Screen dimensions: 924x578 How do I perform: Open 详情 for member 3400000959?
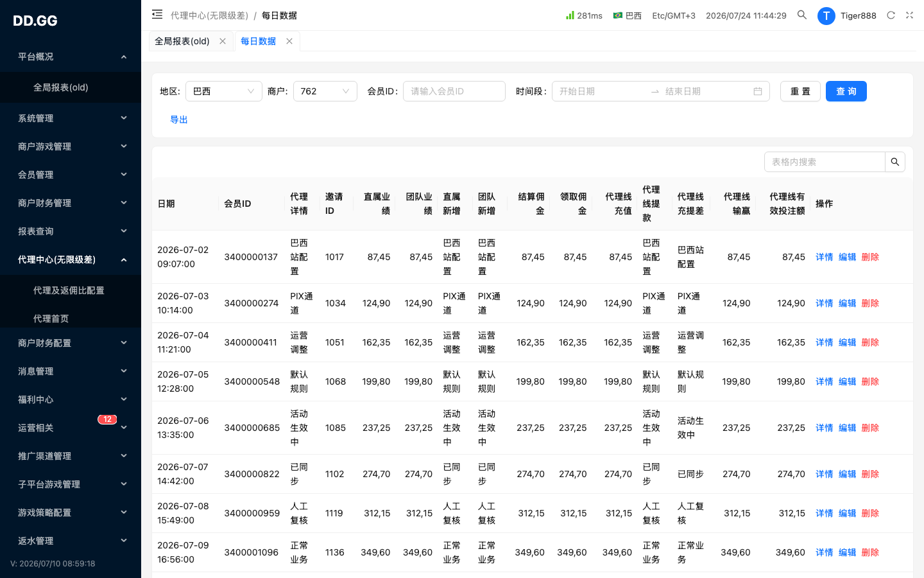click(x=825, y=513)
